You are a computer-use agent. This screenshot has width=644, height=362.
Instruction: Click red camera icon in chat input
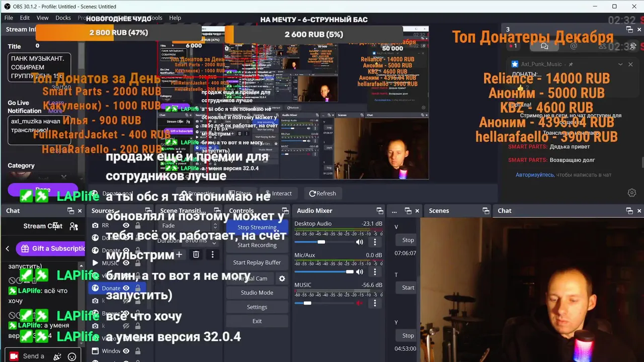(14, 356)
